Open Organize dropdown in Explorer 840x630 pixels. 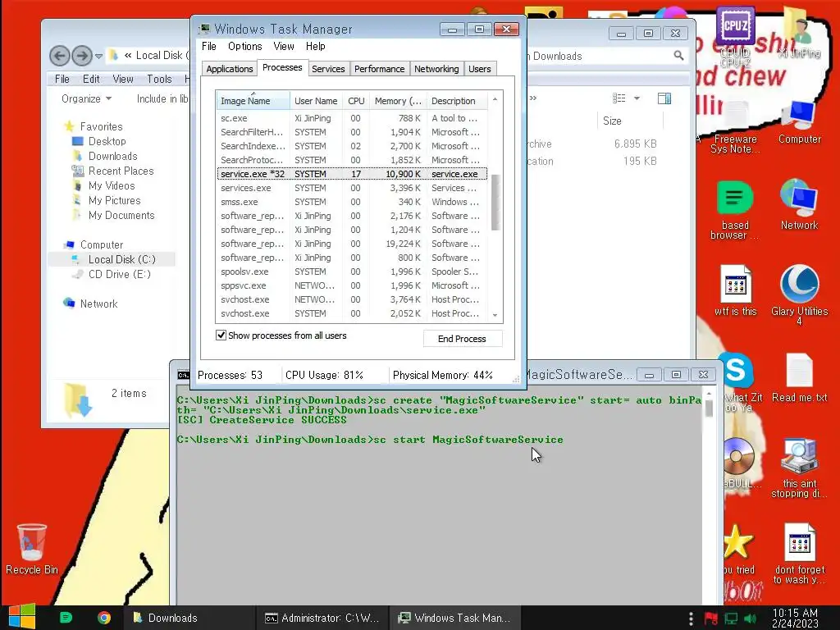pyautogui.click(x=86, y=98)
